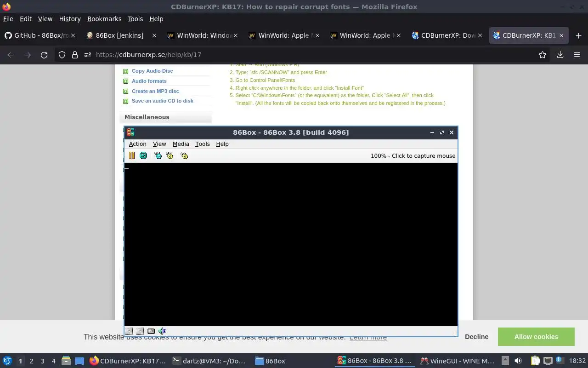
Task: Open Save an audio CD to disk link
Action: coord(162,101)
